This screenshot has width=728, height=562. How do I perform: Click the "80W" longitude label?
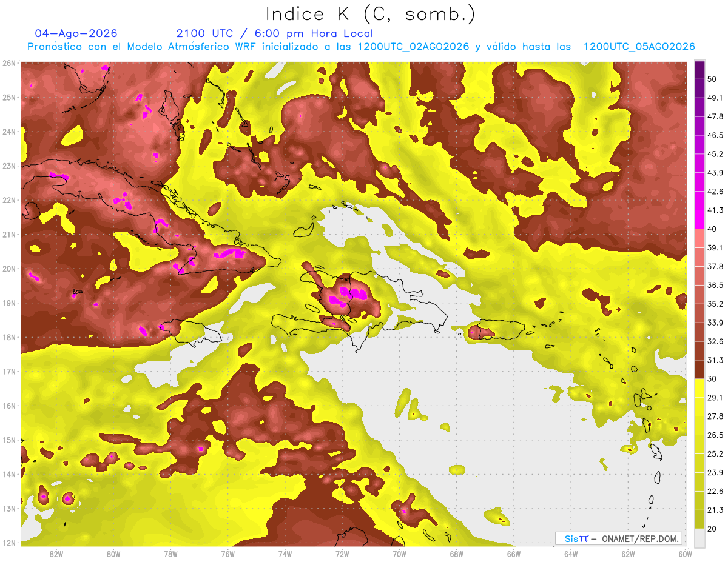click(113, 554)
